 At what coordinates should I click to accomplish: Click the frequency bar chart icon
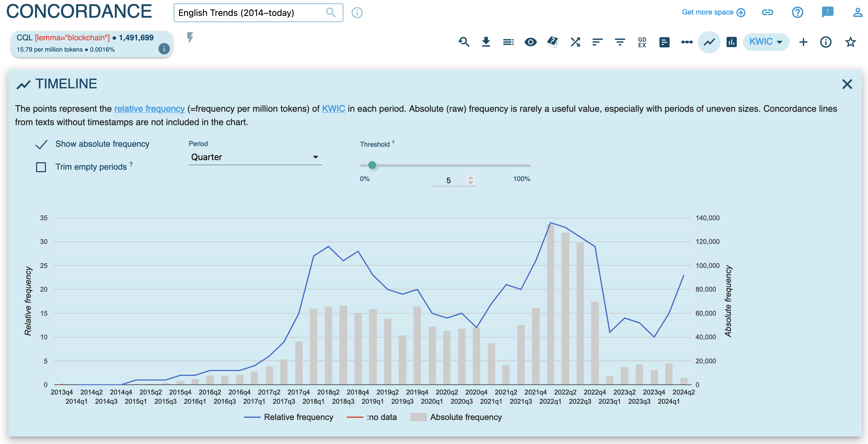[731, 42]
